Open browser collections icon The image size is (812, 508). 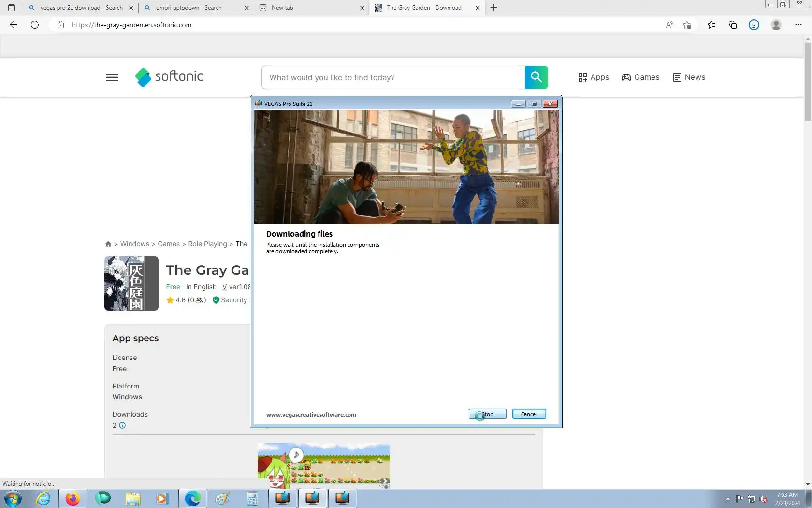click(733, 25)
